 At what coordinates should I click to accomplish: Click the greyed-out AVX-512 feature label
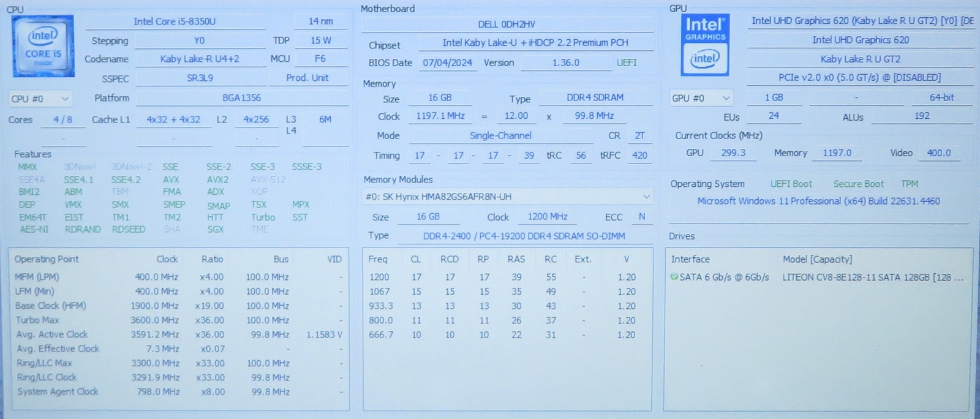(268, 179)
